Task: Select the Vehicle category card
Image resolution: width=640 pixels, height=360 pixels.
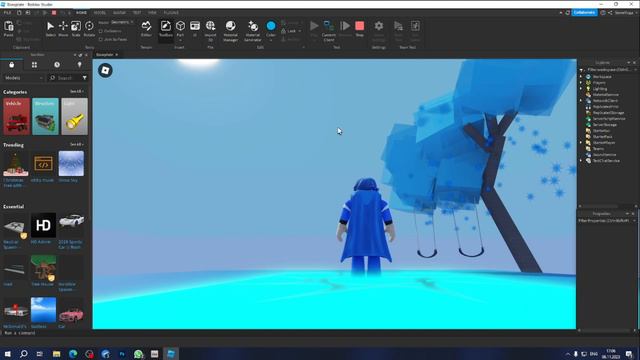Action: point(17,116)
